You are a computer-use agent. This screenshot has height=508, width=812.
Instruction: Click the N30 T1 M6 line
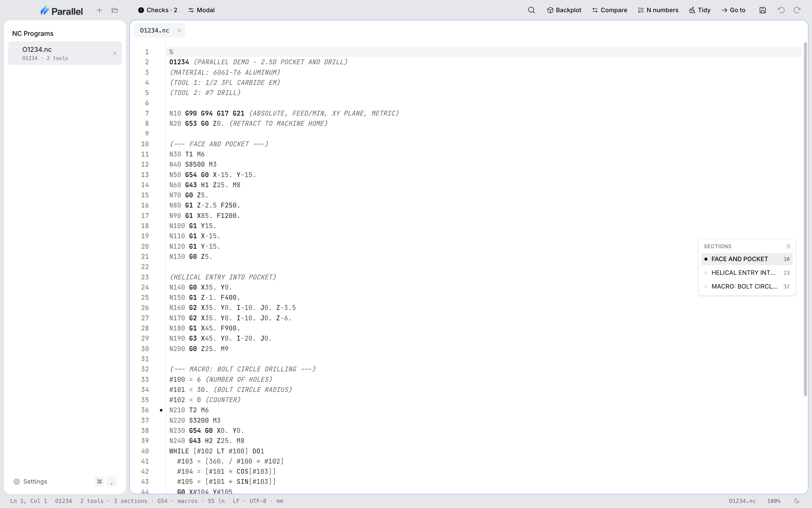pyautogui.click(x=187, y=154)
